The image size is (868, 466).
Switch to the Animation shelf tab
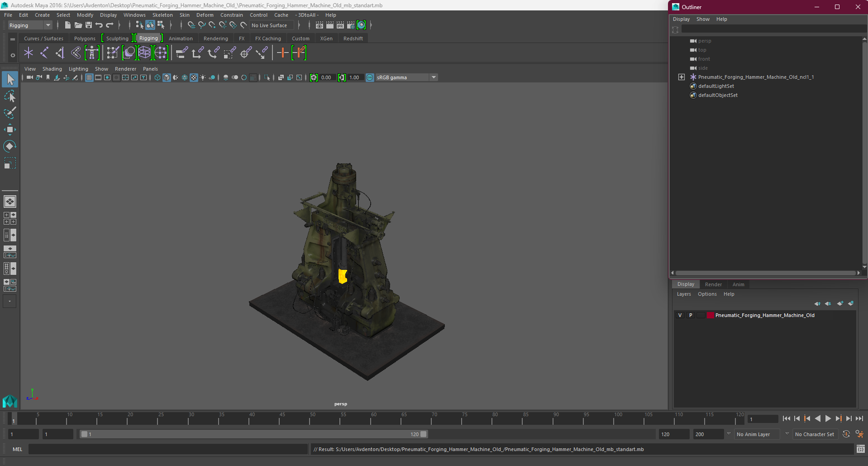pos(181,38)
